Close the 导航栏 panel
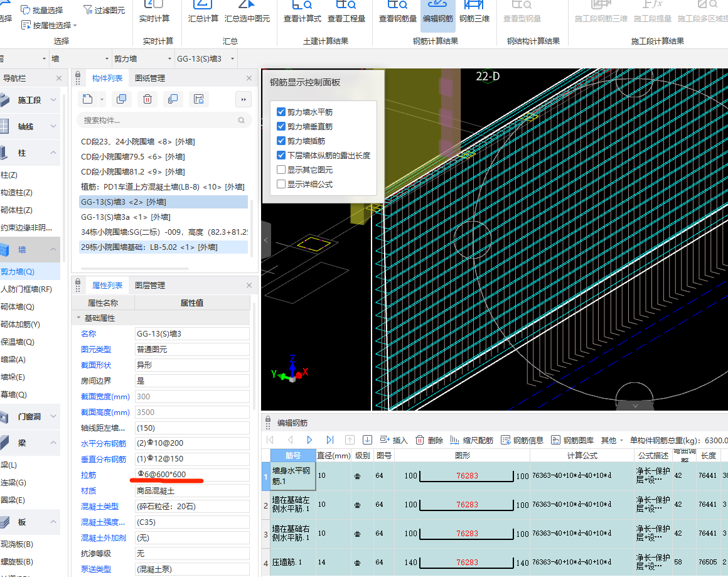Viewport: 728px width, 577px height. 58,78
